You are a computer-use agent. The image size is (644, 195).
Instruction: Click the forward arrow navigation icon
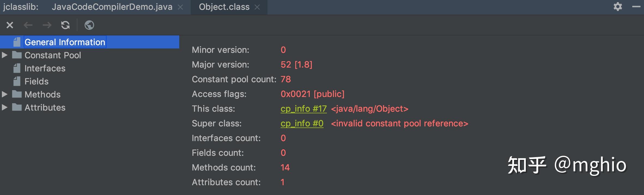(47, 25)
